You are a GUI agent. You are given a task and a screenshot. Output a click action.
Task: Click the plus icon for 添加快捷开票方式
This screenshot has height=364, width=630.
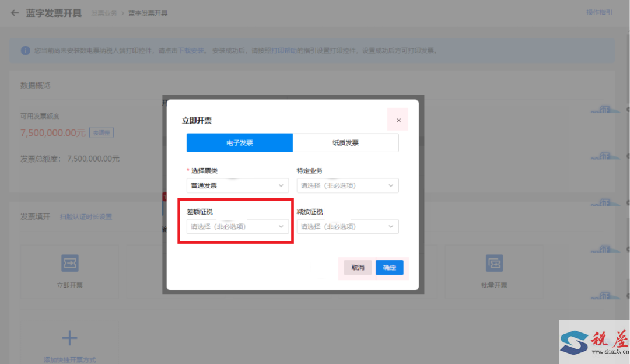pyautogui.click(x=70, y=338)
